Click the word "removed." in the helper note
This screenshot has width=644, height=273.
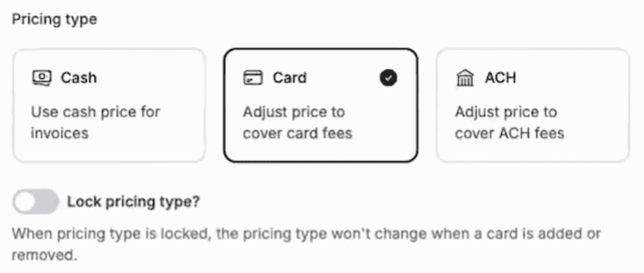click(x=44, y=257)
